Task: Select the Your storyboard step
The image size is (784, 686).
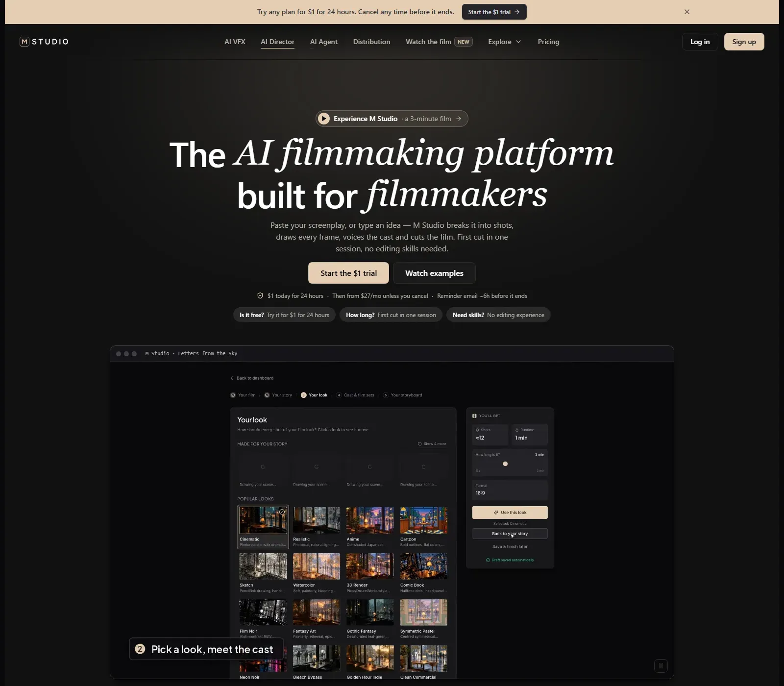Action: [x=402, y=395]
